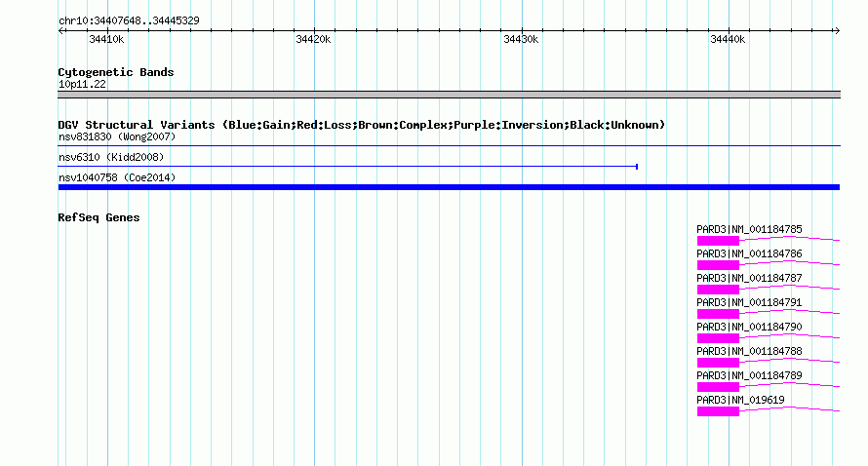The height and width of the screenshot is (466, 868).
Task: Click the magenta exon of PARD3|NM_001184786
Action: [718, 265]
